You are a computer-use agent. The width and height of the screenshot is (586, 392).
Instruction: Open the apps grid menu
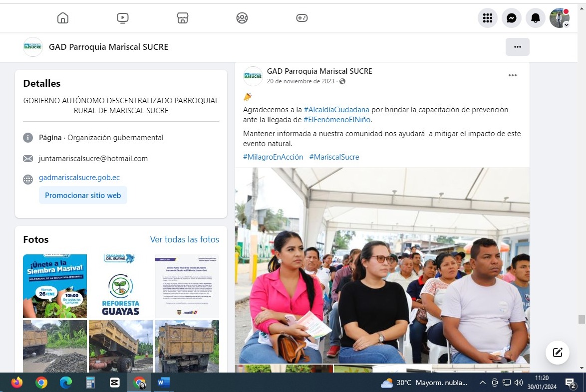tap(488, 18)
